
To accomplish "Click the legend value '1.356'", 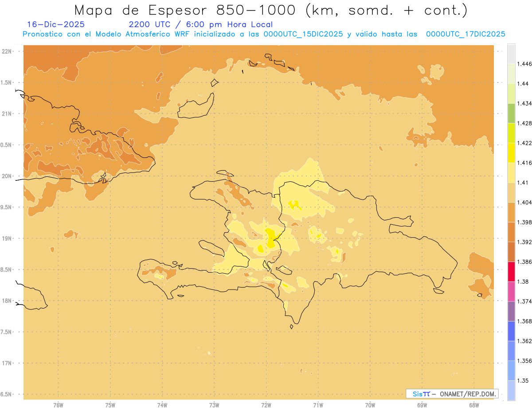I will point(525,361).
